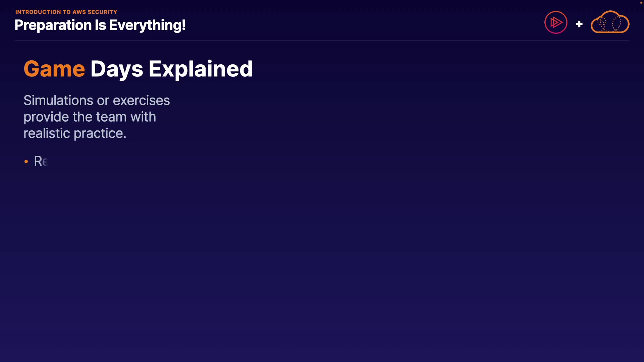Click the white plus sign between logos

[x=579, y=24]
